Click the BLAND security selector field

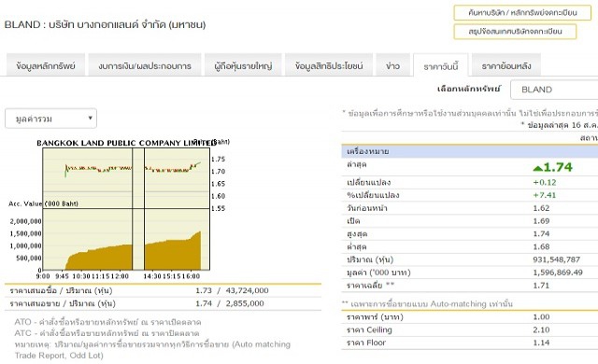tap(554, 90)
